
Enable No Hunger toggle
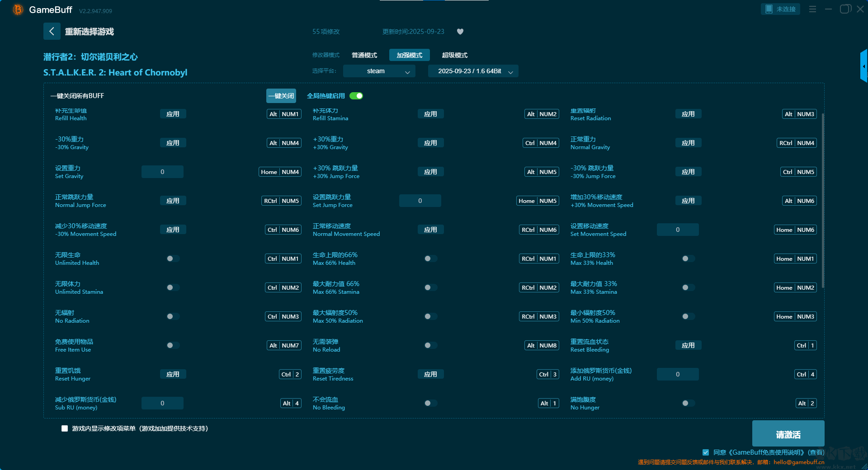click(688, 403)
